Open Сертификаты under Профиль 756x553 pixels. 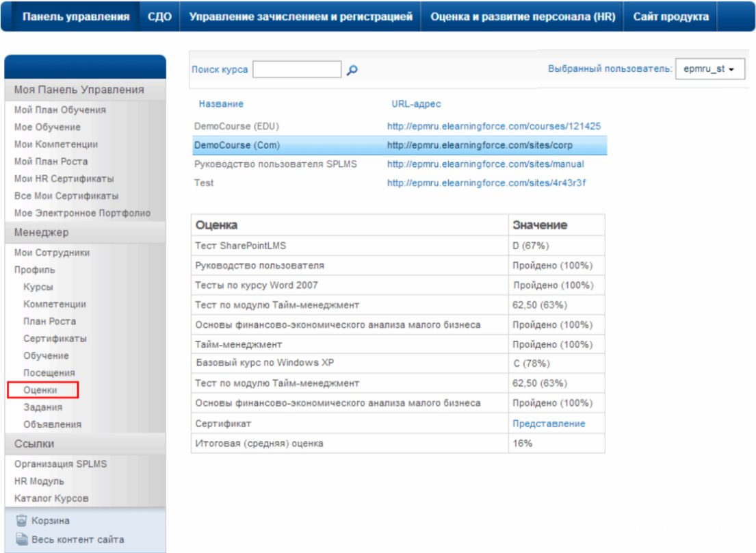click(x=55, y=339)
